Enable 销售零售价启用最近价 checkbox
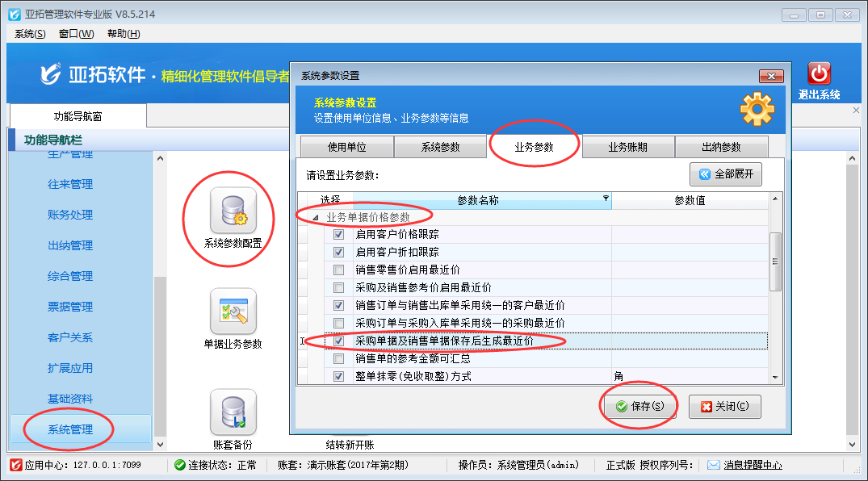Viewport: 868px width, 481px height. (x=339, y=270)
